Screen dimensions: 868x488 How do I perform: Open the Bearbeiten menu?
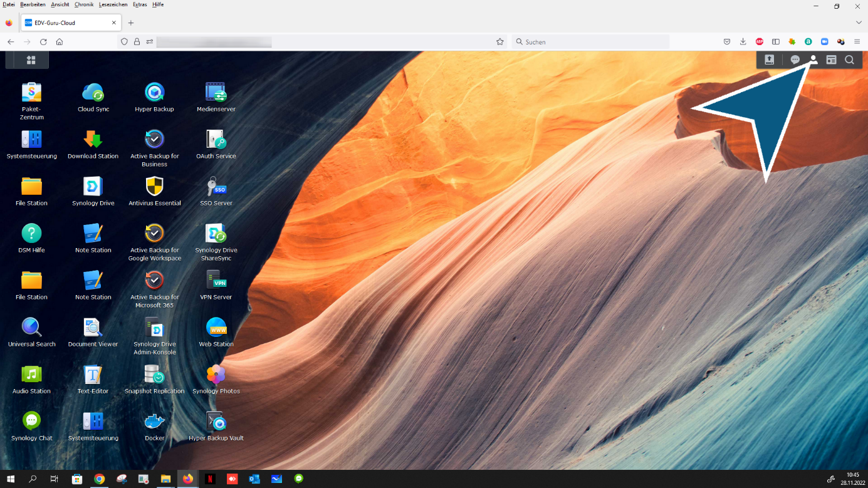tap(33, 4)
